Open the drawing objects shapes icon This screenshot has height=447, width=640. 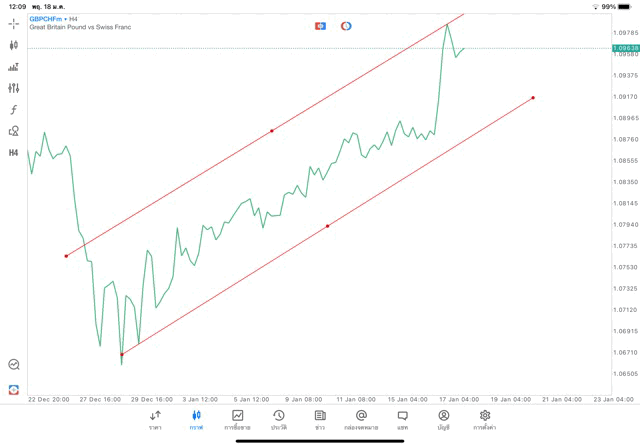coord(14,131)
